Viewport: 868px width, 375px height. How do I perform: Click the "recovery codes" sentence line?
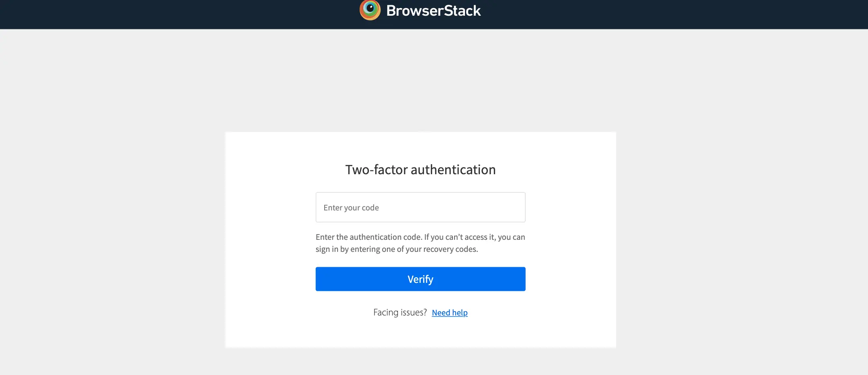397,249
